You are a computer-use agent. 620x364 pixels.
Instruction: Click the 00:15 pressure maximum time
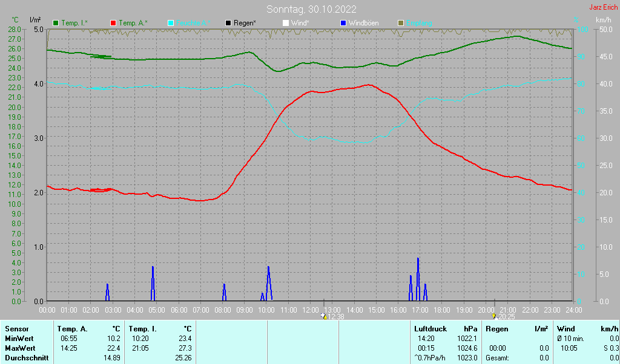click(x=426, y=349)
